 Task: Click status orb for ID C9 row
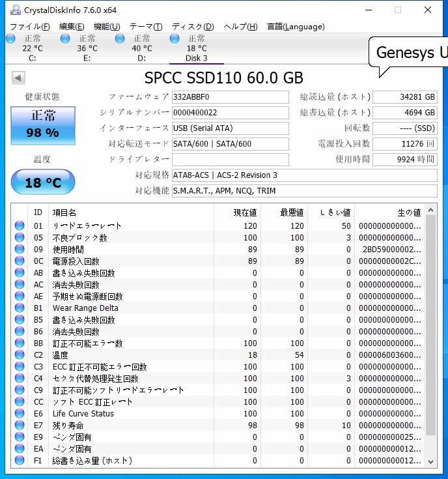tap(20, 390)
